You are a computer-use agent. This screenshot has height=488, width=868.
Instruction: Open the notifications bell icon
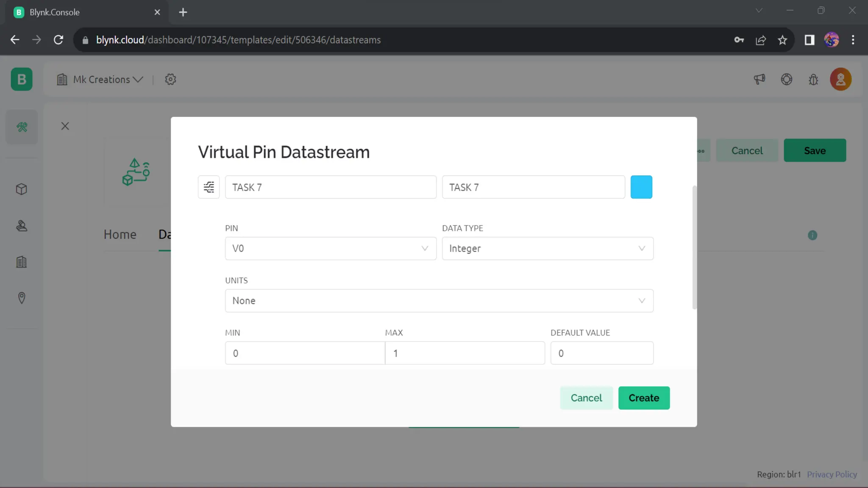pyautogui.click(x=813, y=79)
